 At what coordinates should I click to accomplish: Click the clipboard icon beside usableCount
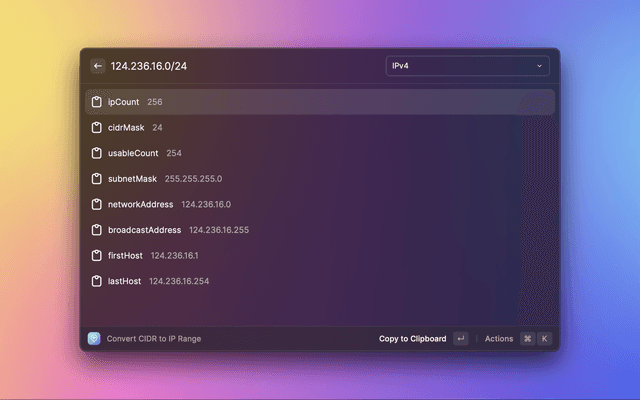pos(96,153)
